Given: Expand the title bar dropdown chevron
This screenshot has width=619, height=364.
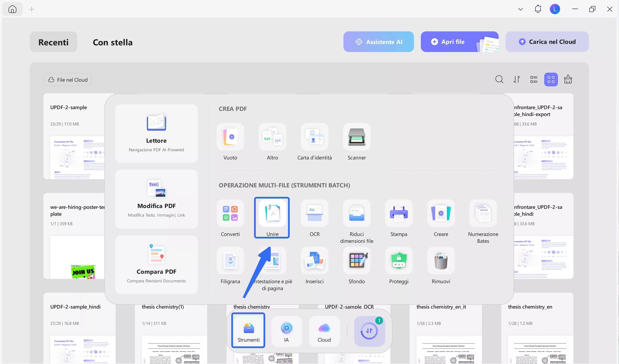Looking at the screenshot, I should [x=520, y=9].
